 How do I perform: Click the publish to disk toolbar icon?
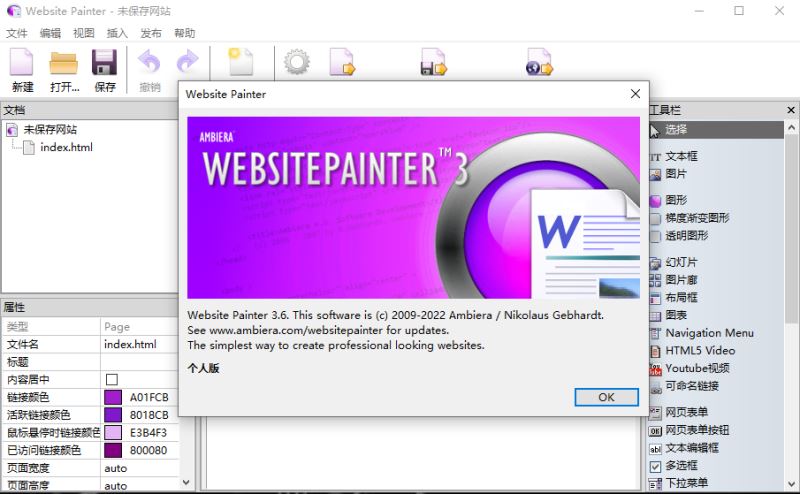click(434, 62)
